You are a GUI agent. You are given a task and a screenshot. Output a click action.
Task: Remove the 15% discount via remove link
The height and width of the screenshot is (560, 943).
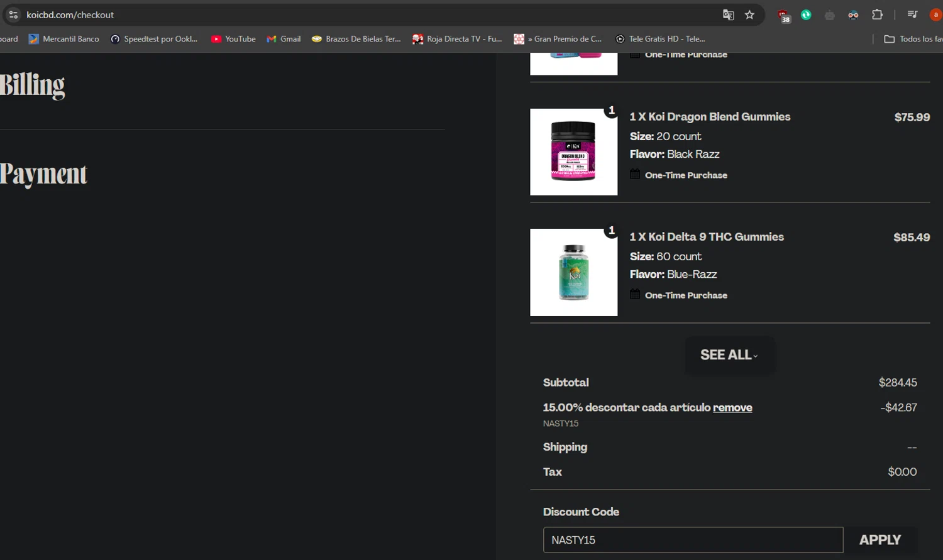(x=732, y=407)
